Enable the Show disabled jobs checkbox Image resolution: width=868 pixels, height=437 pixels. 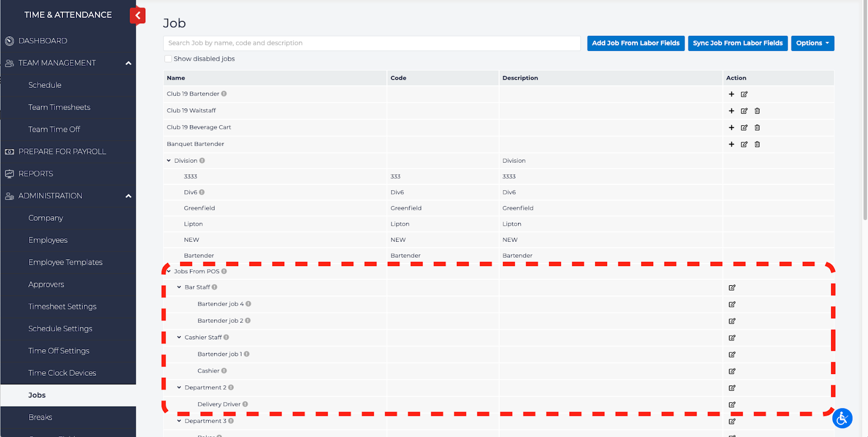tap(168, 59)
